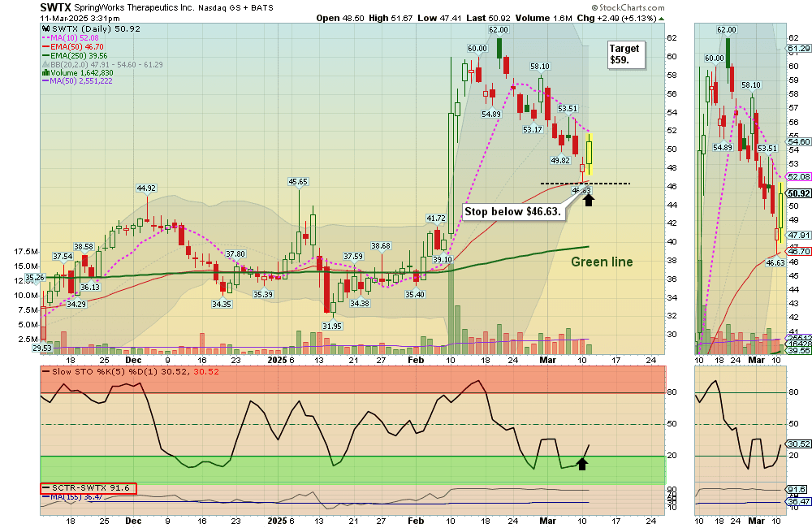Click the 54.60 middle band tag on zoom panel
812x528 pixels.
click(798, 141)
